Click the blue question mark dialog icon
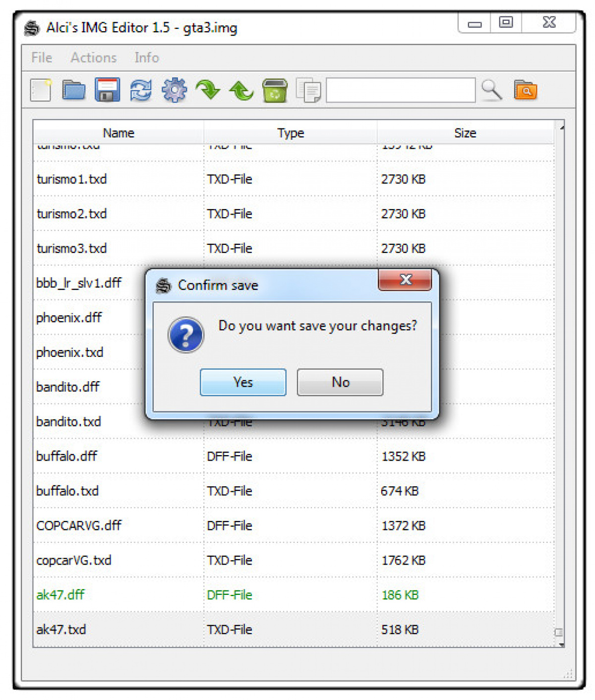 pyautogui.click(x=186, y=335)
